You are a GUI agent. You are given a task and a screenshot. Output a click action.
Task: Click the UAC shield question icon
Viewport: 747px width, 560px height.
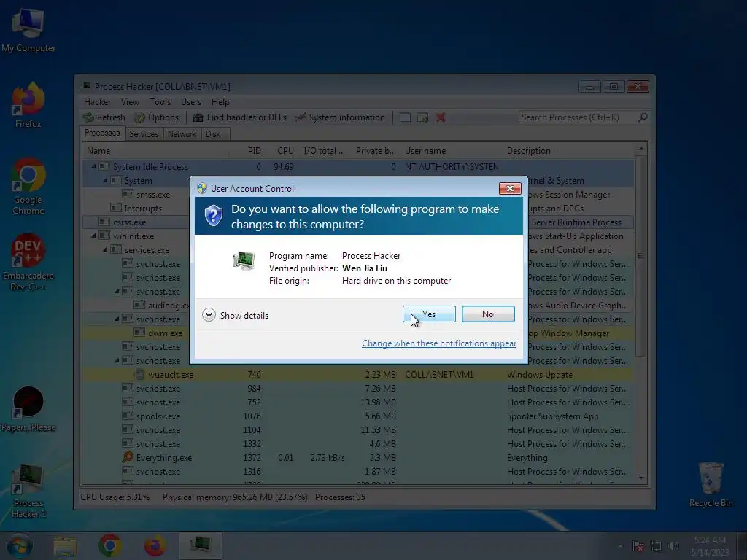point(214,216)
